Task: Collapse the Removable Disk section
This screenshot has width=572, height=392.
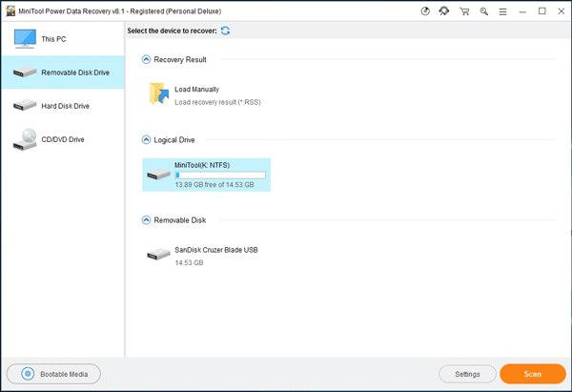Action: [x=146, y=220]
